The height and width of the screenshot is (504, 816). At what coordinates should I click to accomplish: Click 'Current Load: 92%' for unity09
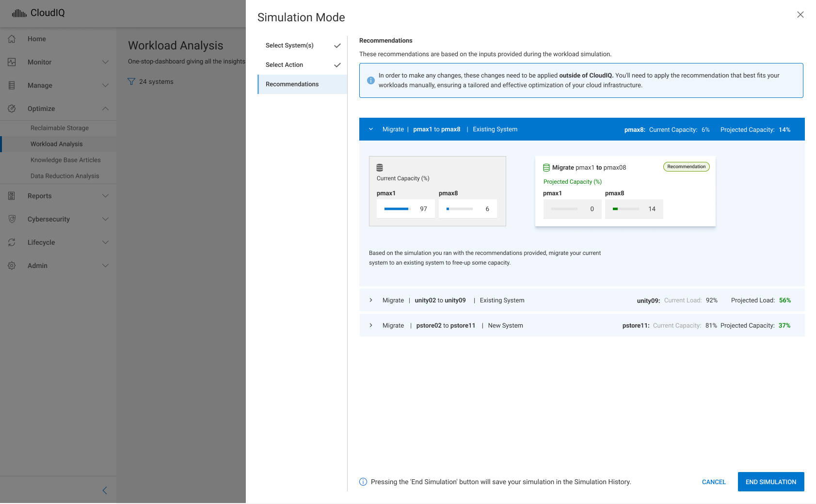pyautogui.click(x=691, y=300)
